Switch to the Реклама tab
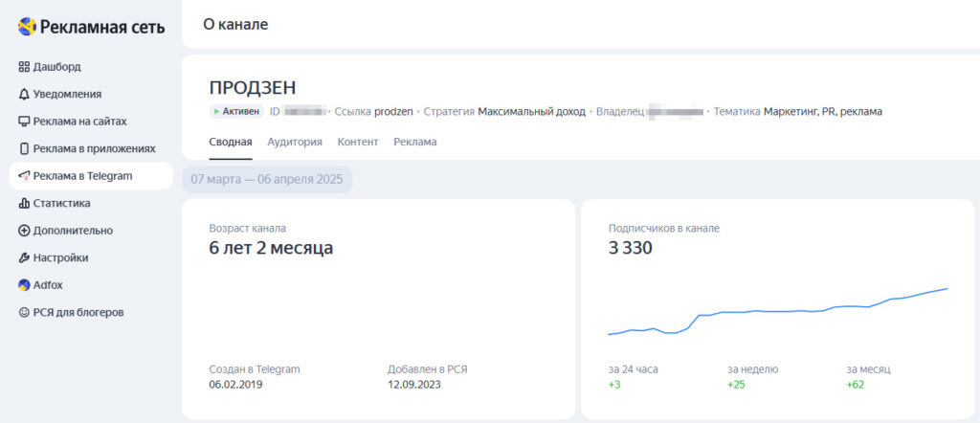Screen dimensions: 980x423 pyautogui.click(x=415, y=142)
